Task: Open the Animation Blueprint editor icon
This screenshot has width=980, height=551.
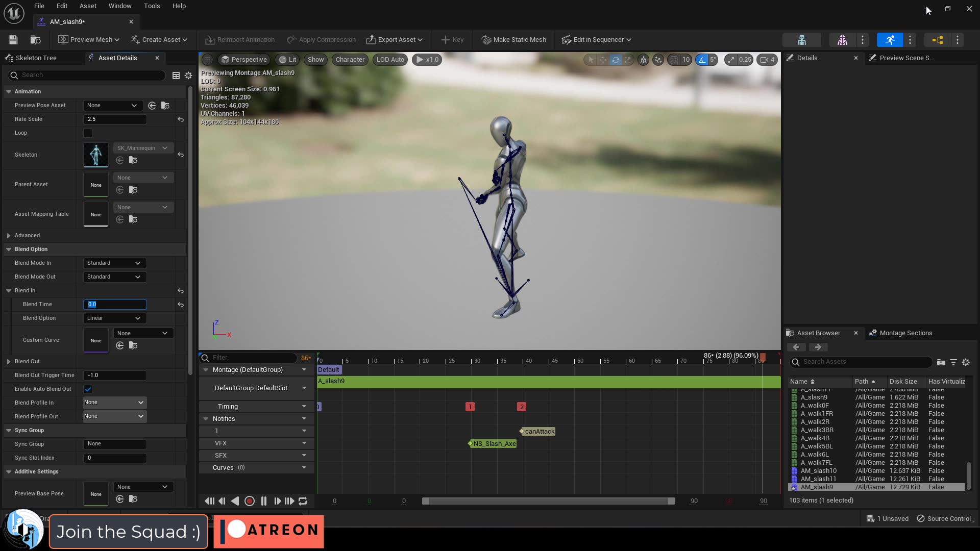Action: (937, 39)
